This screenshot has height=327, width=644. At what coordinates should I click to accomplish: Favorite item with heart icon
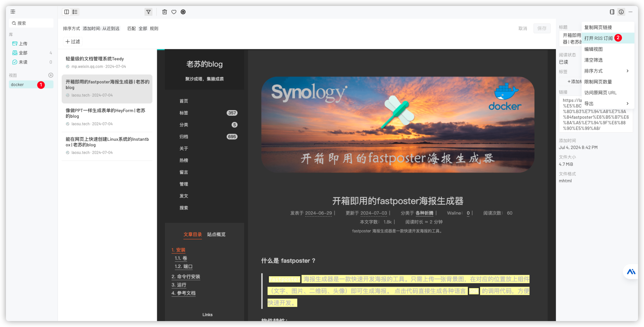coord(174,12)
